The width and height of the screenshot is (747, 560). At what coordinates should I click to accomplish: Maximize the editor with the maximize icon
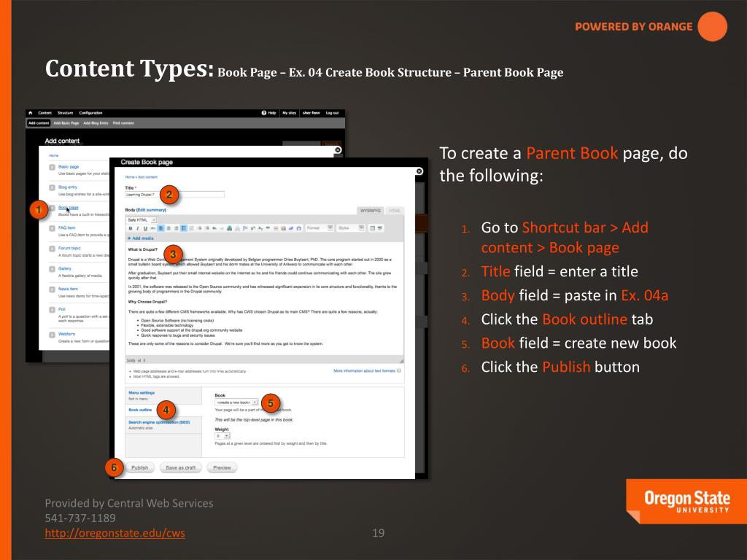point(372,228)
